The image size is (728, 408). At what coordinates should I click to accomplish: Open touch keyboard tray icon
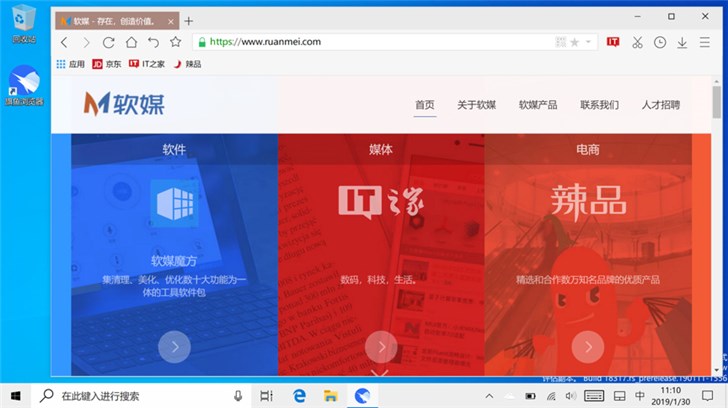tap(594, 396)
